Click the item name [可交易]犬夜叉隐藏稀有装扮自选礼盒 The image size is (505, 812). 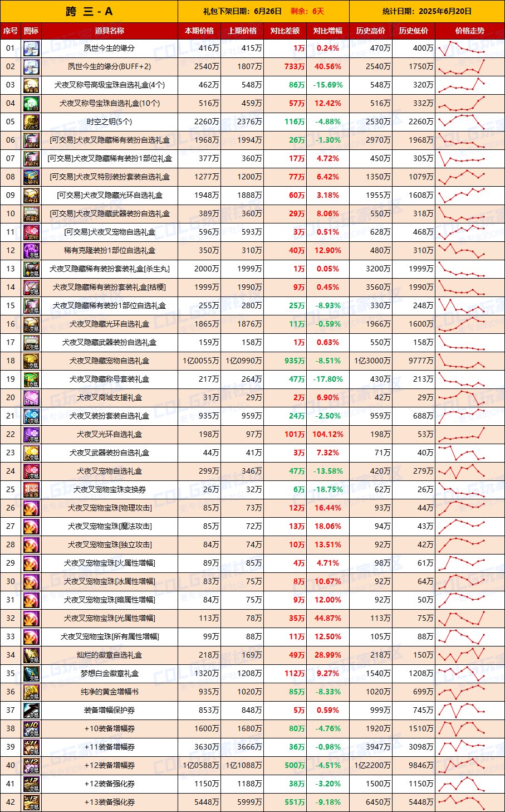110,140
